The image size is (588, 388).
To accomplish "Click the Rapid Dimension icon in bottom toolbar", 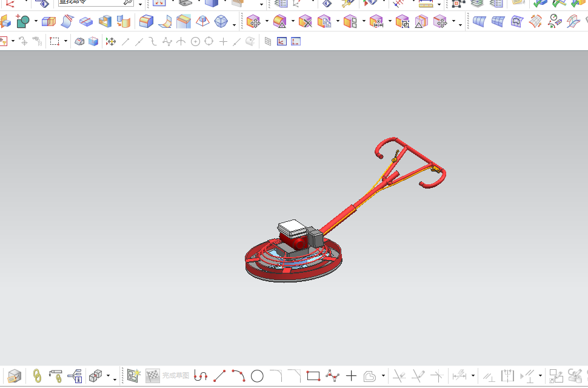I will [459, 375].
